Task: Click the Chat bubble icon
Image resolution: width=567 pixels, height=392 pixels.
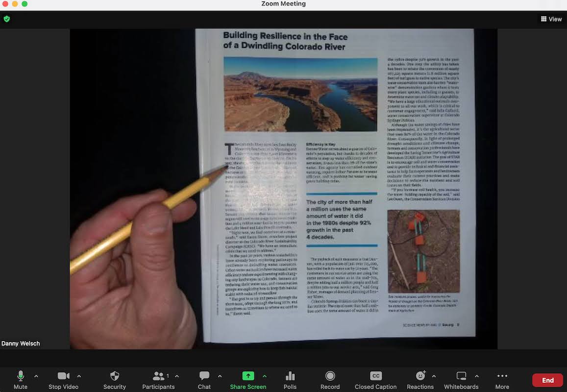Action: [x=204, y=376]
